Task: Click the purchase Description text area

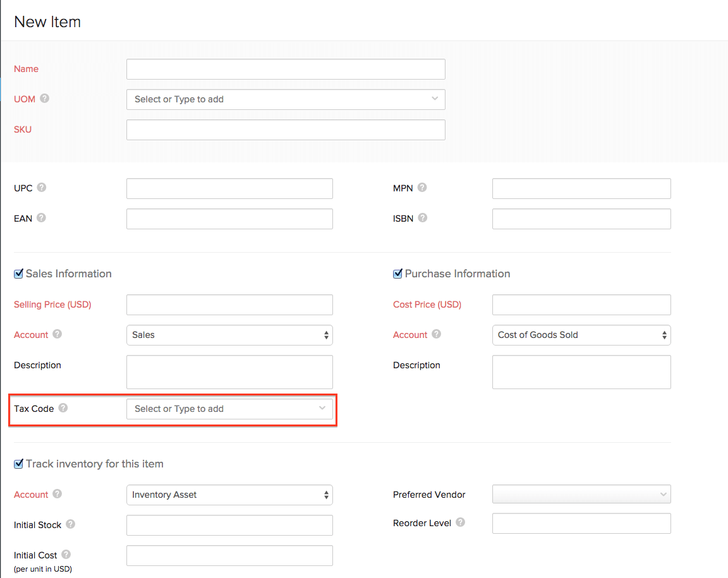Action: click(581, 371)
